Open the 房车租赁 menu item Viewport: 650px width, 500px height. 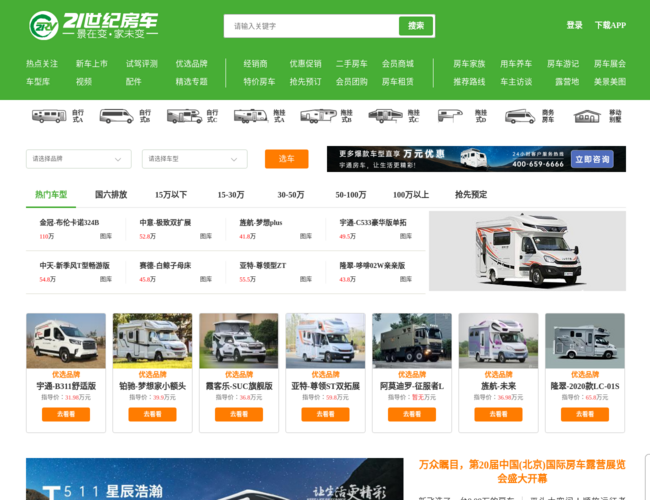click(x=398, y=82)
